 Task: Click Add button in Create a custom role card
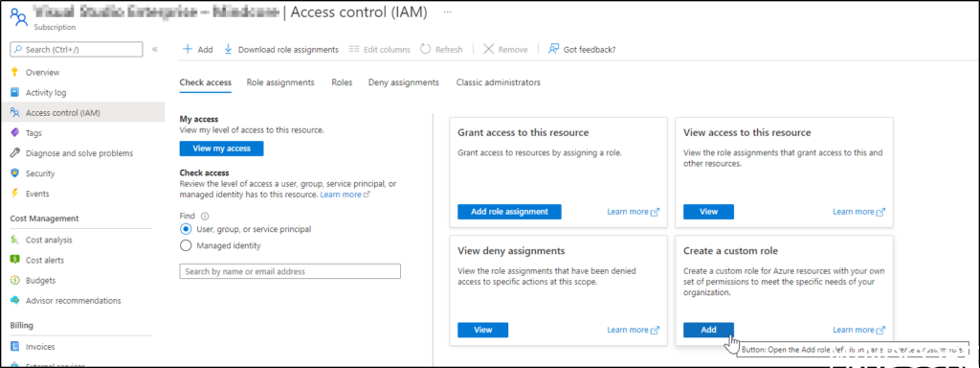click(x=709, y=330)
